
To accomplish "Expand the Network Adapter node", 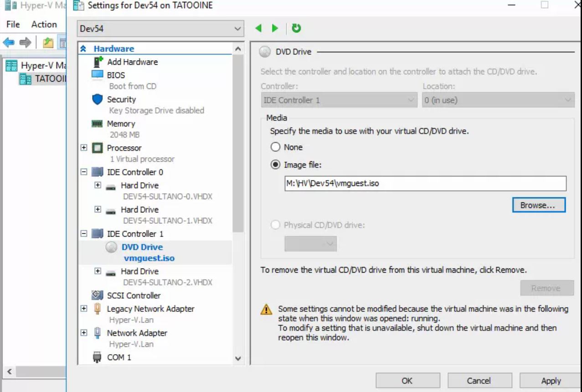I will [x=84, y=333].
